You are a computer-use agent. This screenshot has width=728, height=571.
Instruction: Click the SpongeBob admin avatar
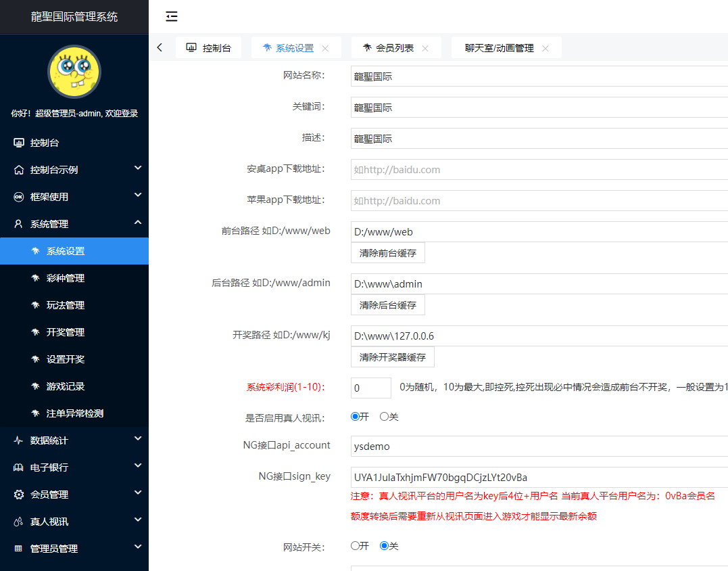pyautogui.click(x=74, y=72)
